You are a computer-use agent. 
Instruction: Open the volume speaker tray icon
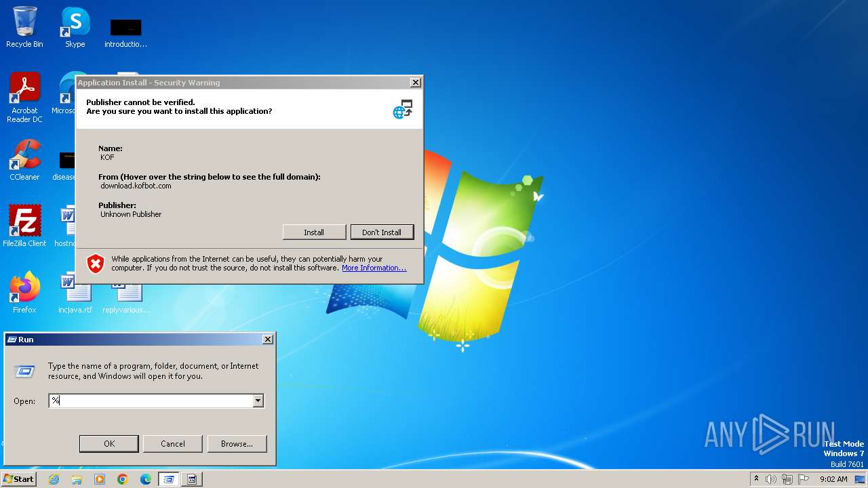771,479
